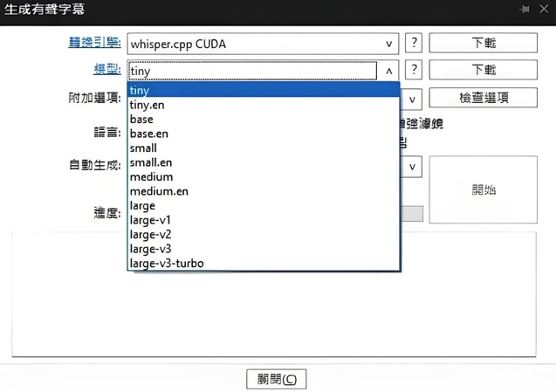
Task: Open the whisper.cpp CUDA engine dropdown
Action: point(388,43)
